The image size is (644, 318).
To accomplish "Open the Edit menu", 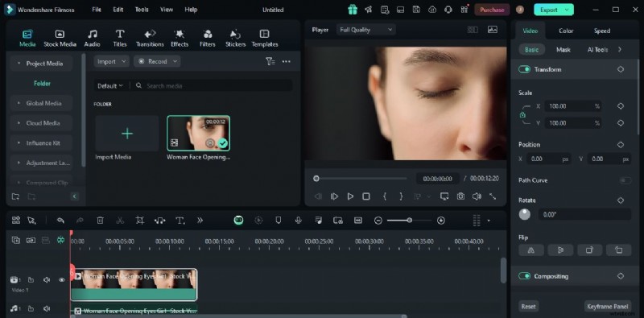I will 118,10.
